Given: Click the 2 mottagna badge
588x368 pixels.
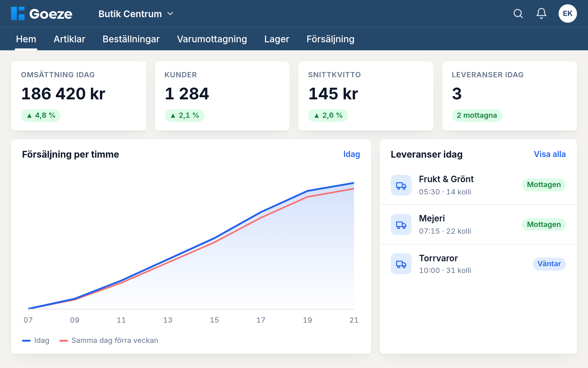Looking at the screenshot, I should (477, 115).
